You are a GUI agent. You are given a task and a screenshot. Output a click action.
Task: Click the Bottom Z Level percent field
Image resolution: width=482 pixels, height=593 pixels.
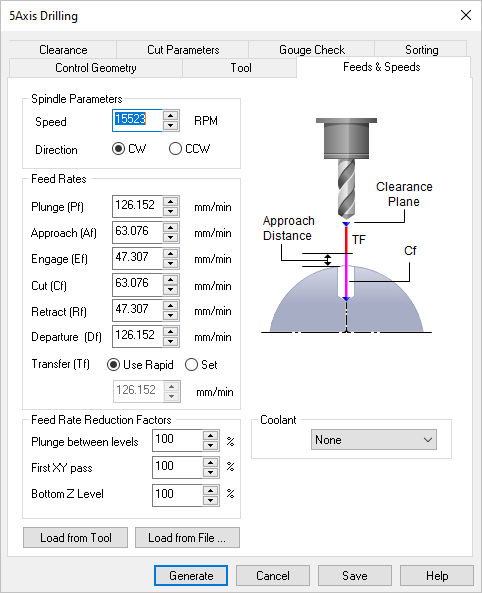tap(177, 495)
